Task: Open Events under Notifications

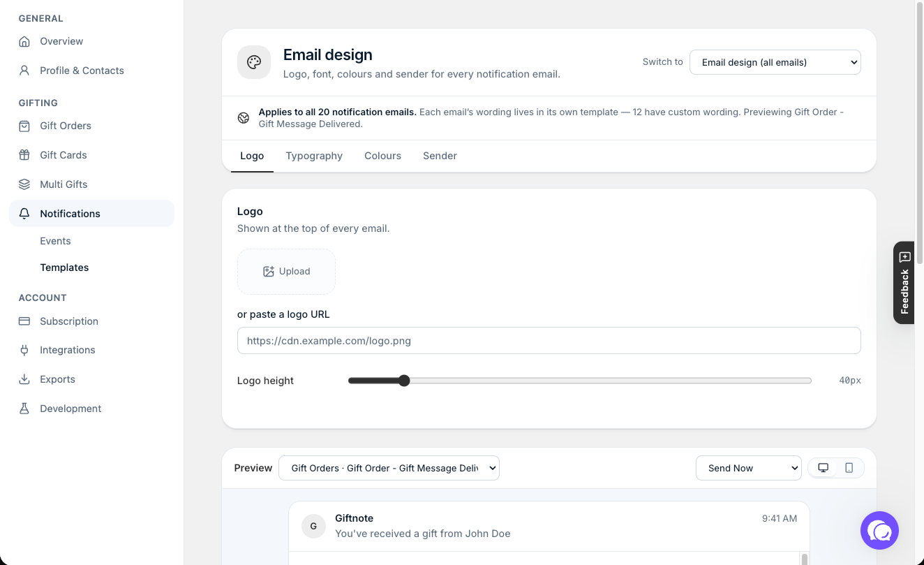Action: [55, 241]
